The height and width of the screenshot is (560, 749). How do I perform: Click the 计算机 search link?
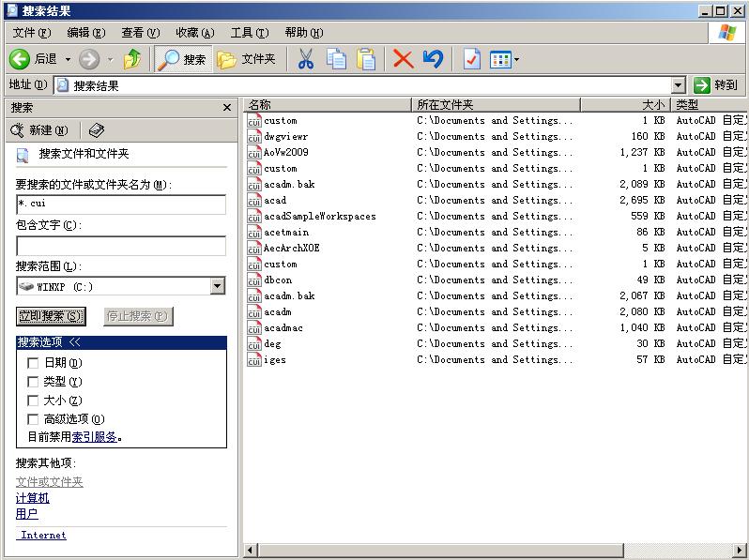33,498
